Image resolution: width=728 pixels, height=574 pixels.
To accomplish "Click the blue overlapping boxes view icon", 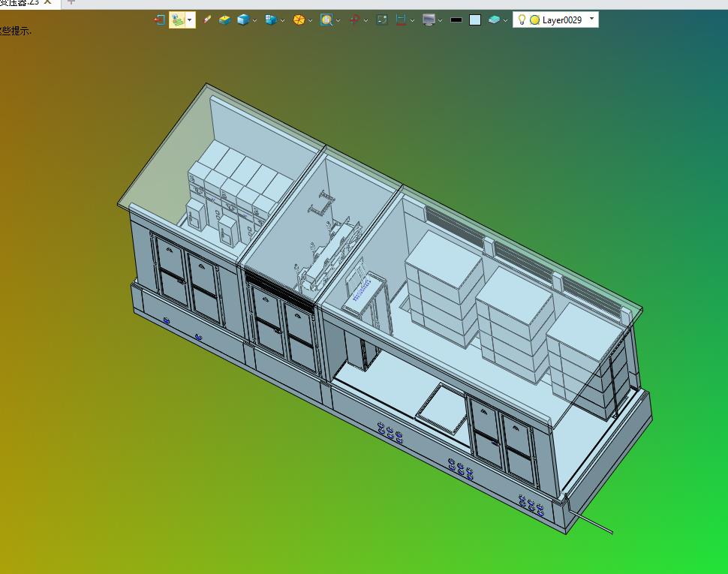I will [x=271, y=20].
